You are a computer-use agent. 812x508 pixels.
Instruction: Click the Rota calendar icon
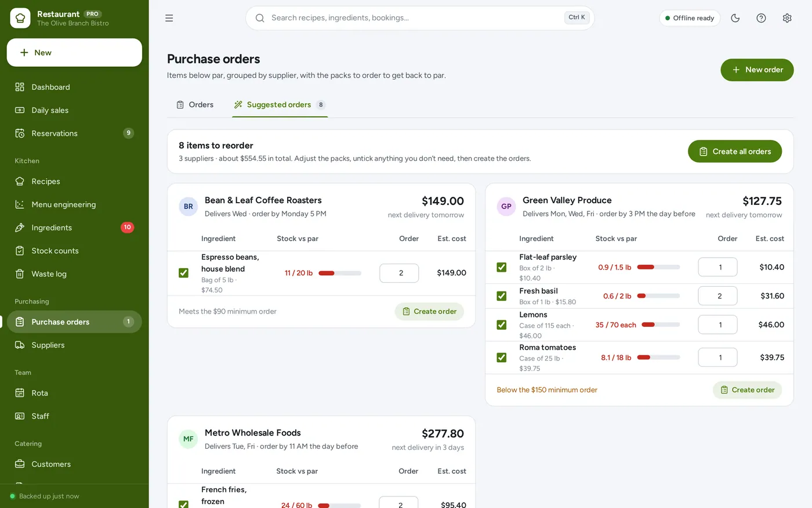click(20, 393)
